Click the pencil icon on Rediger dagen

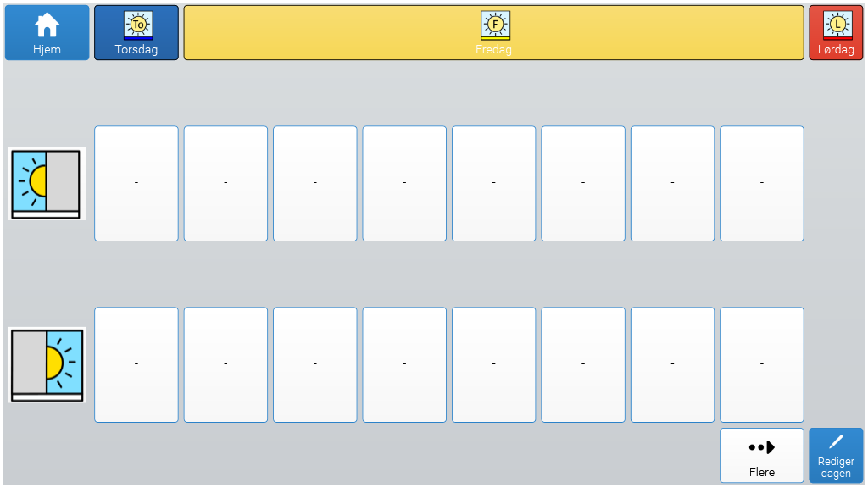click(x=836, y=442)
